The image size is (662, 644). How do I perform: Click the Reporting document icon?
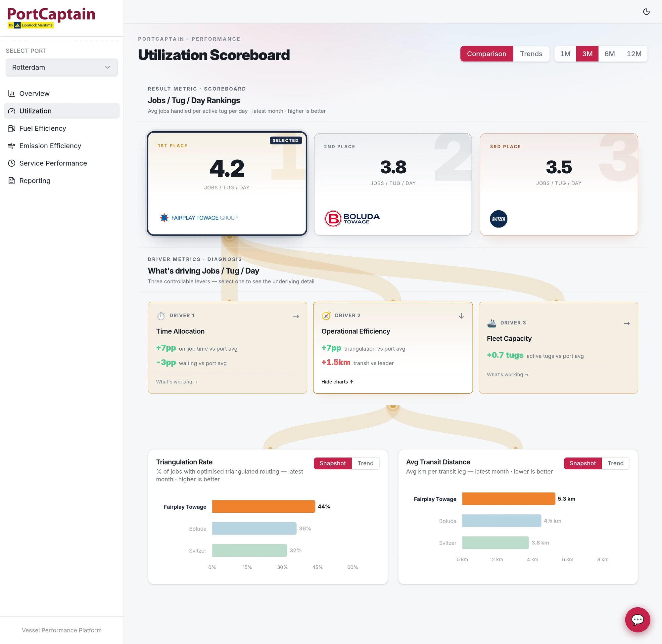pyautogui.click(x=12, y=181)
